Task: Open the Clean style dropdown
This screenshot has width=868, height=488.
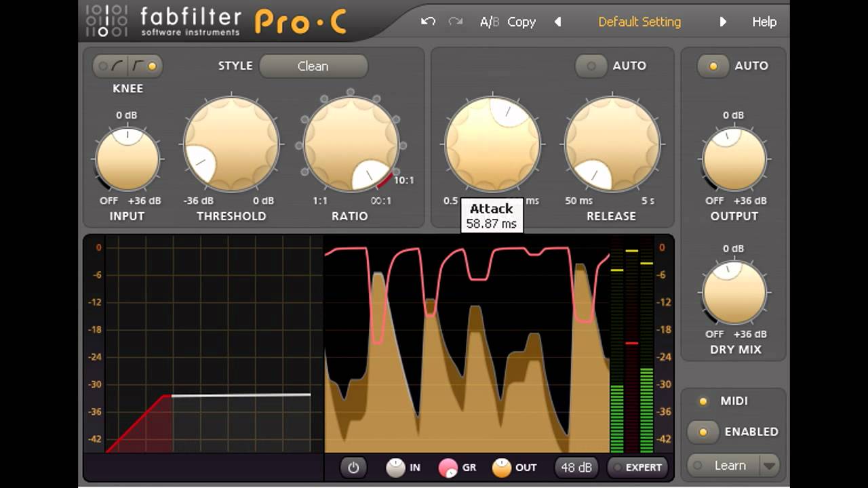Action: tap(313, 66)
